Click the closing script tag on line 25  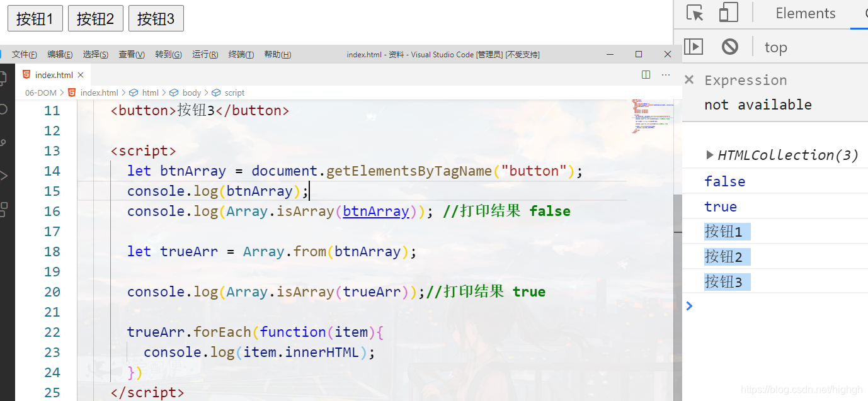point(147,392)
